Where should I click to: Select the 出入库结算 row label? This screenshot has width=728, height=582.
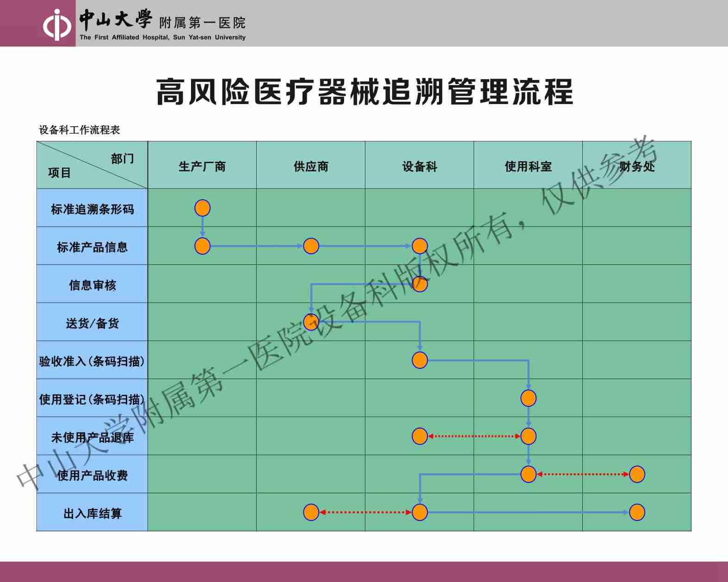(x=93, y=513)
